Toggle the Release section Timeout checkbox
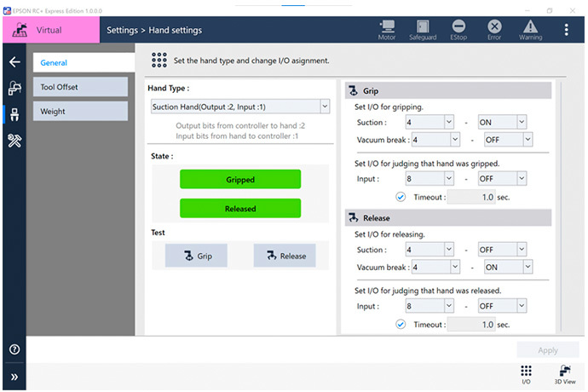The image size is (588, 392). [401, 324]
